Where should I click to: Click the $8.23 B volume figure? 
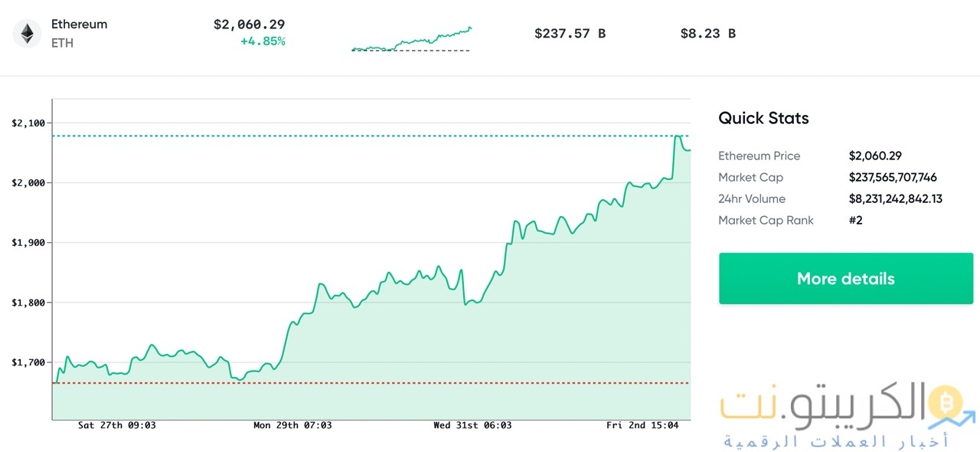pyautogui.click(x=707, y=33)
